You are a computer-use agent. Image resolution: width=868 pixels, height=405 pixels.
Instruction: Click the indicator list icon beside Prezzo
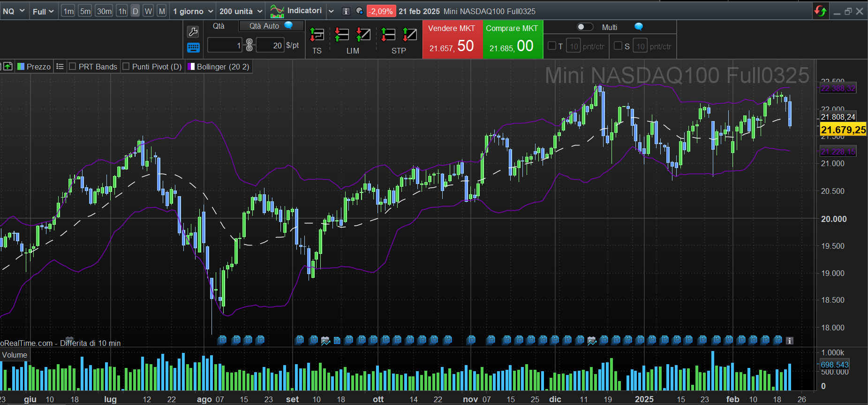[x=60, y=67]
